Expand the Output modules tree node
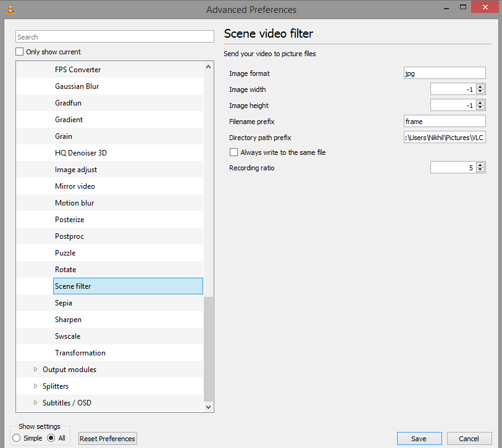 click(x=35, y=370)
